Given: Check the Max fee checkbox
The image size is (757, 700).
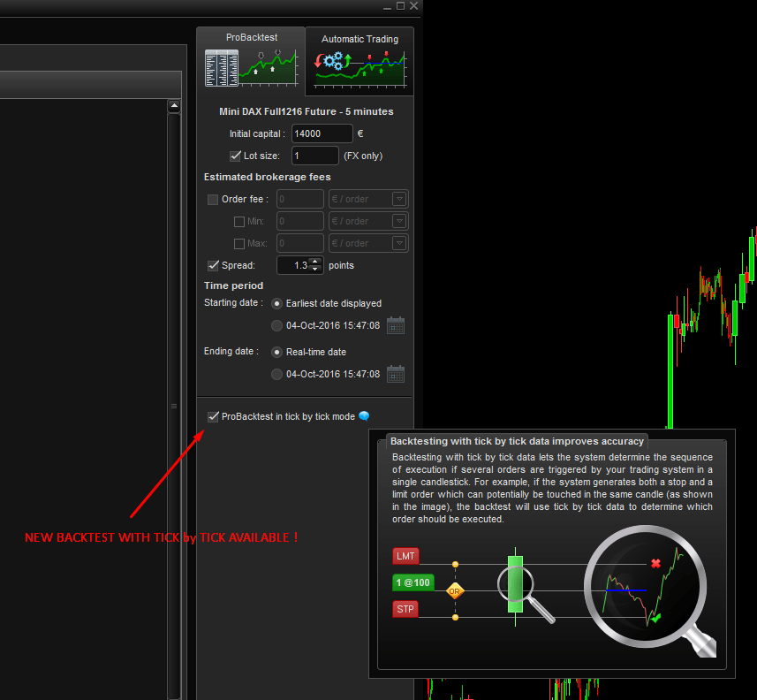Looking at the screenshot, I should click(x=239, y=244).
